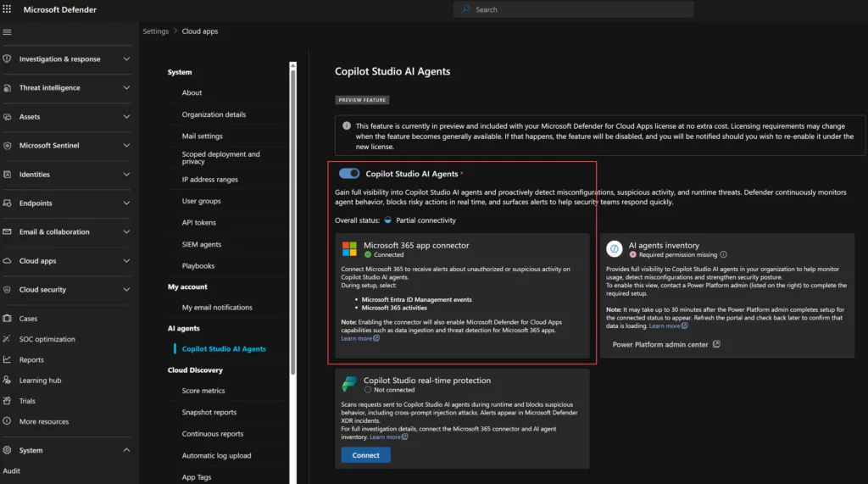Click the Connect button

point(365,454)
